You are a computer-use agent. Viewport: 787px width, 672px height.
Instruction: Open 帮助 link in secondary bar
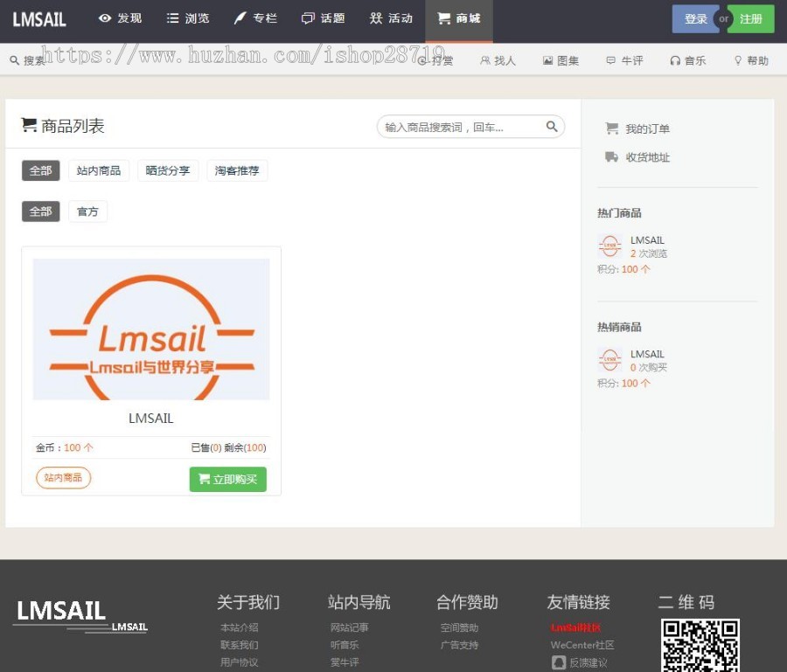pyautogui.click(x=751, y=60)
